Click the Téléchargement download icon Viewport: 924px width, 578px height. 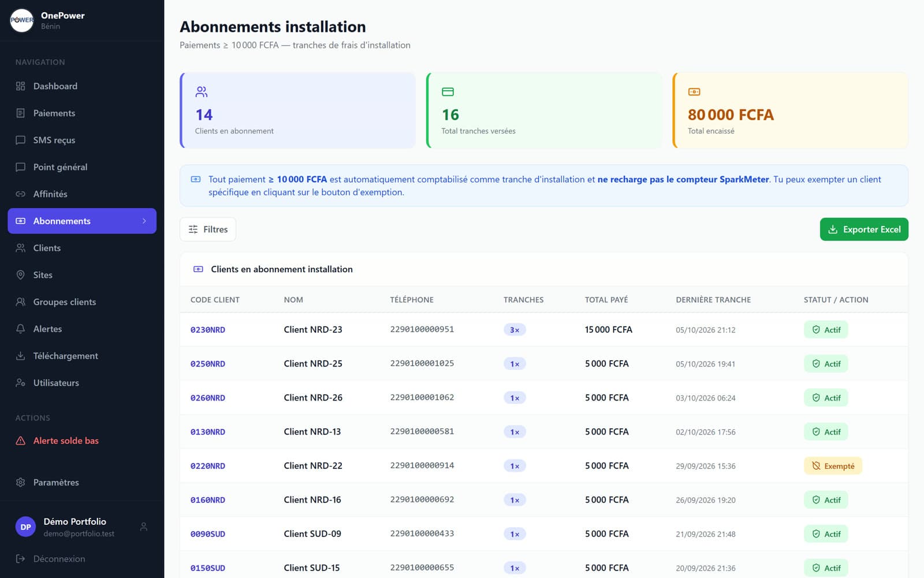tap(21, 356)
